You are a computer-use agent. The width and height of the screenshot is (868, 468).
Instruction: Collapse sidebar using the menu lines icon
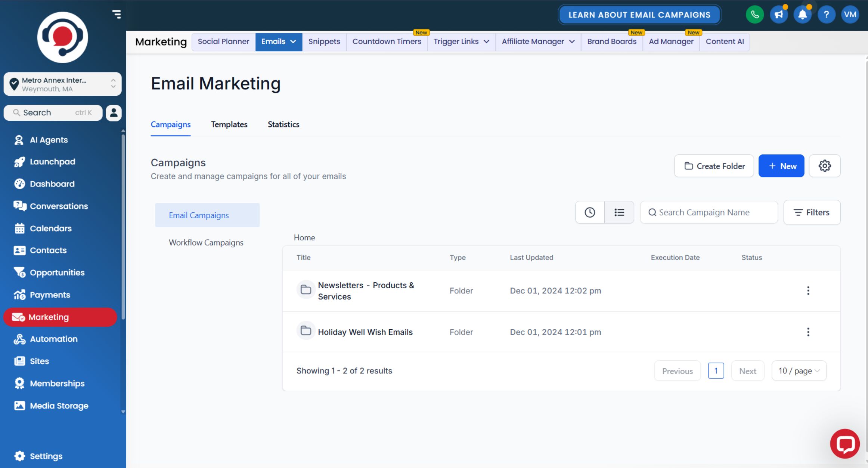[x=117, y=14]
